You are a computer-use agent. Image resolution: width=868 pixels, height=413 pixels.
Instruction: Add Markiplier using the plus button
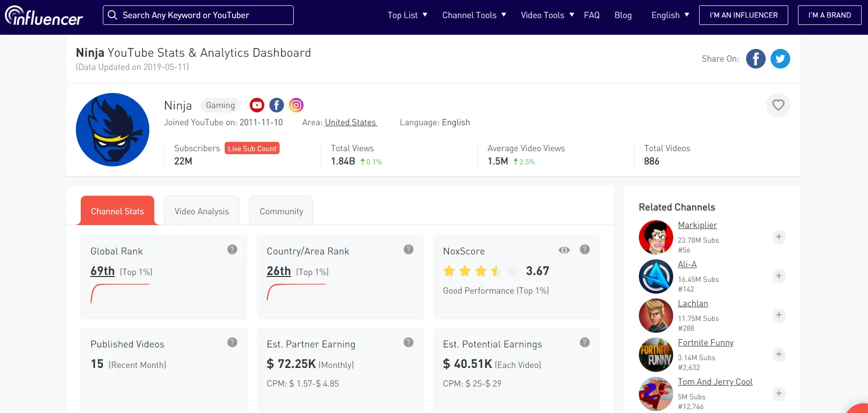[778, 237]
